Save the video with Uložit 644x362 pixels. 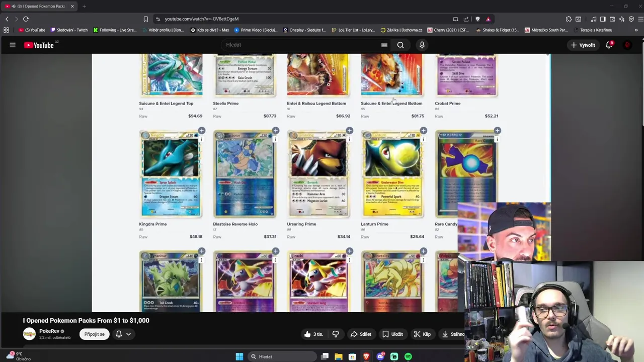click(392, 334)
